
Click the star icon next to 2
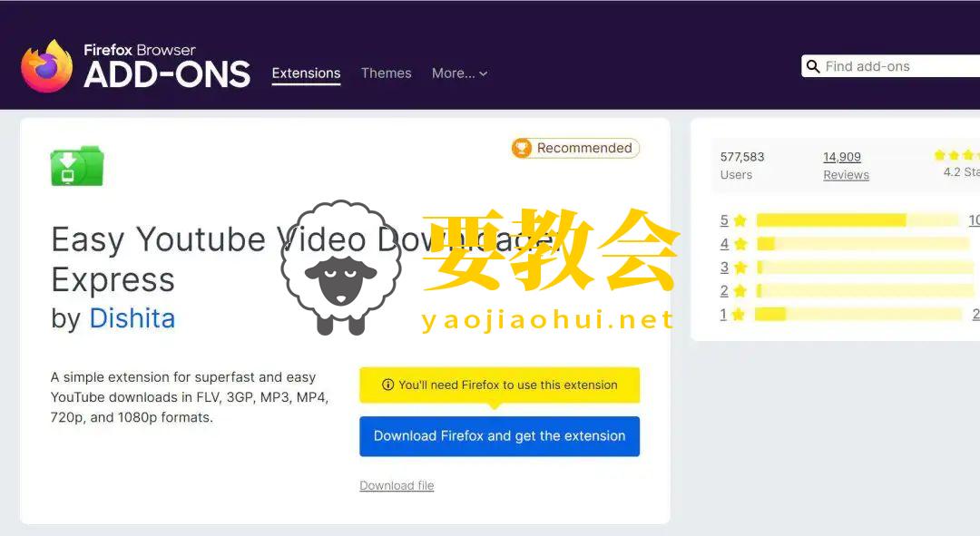(740, 291)
